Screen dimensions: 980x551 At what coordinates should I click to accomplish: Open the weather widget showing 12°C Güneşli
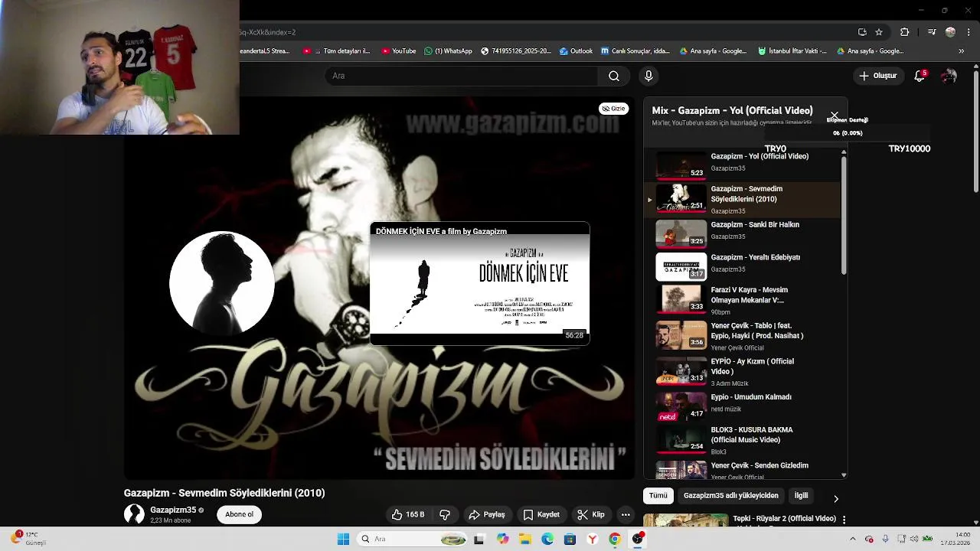coord(29,539)
